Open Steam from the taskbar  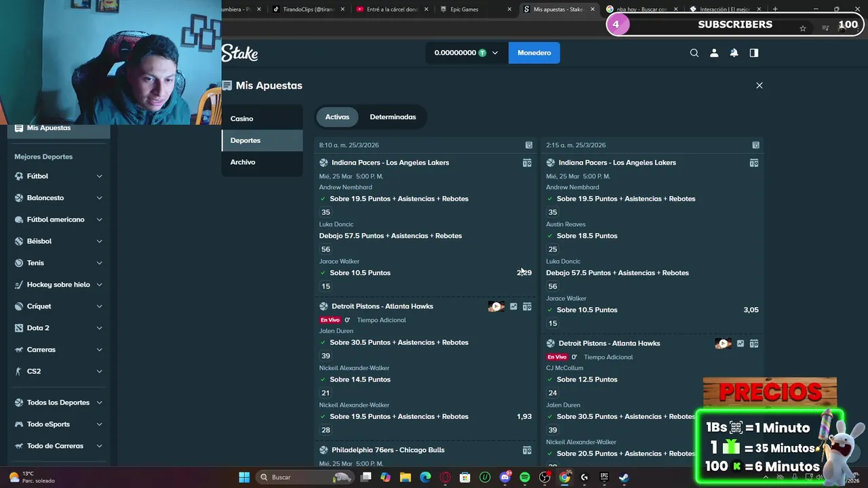pos(624,477)
